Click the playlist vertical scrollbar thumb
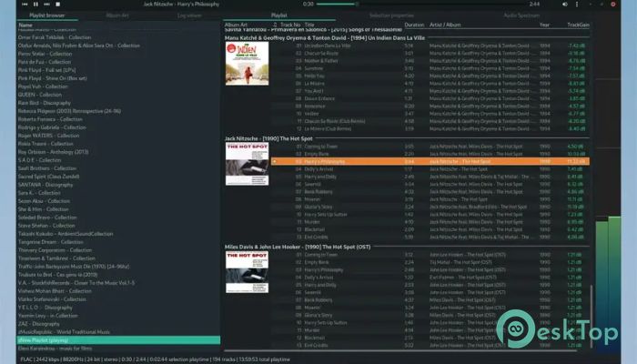This screenshot has height=364, width=637. pyautogui.click(x=591, y=316)
